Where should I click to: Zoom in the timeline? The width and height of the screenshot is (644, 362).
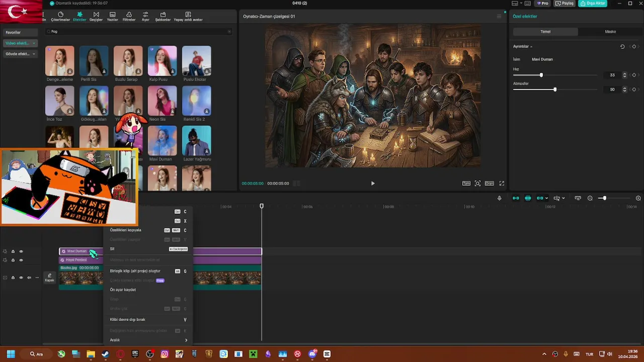coord(638,198)
